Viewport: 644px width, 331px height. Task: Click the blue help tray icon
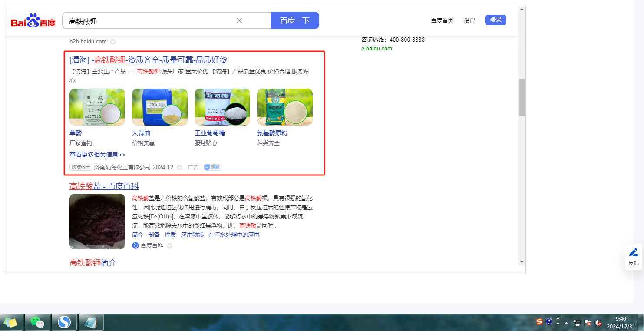point(549,322)
